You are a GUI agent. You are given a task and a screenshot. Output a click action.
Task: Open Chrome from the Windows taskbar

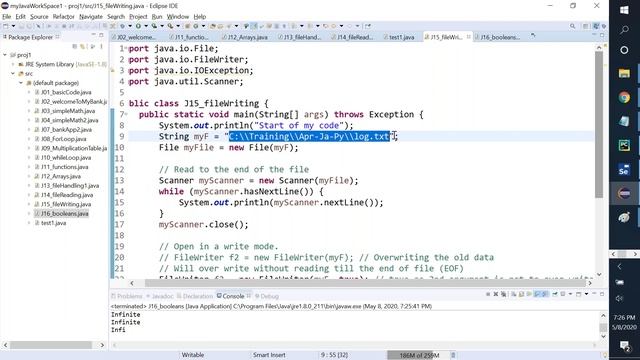click(x=624, y=98)
